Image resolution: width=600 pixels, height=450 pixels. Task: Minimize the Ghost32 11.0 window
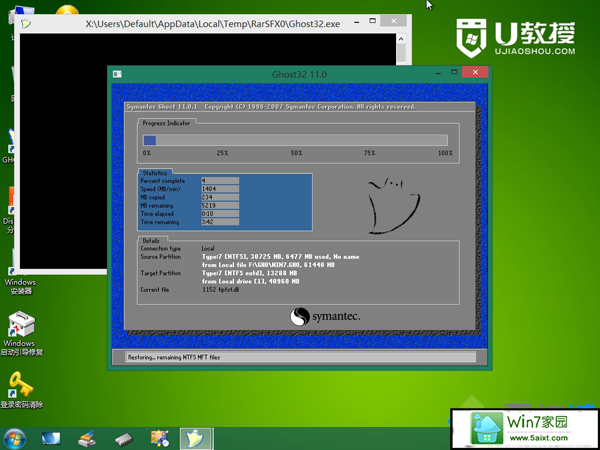439,73
